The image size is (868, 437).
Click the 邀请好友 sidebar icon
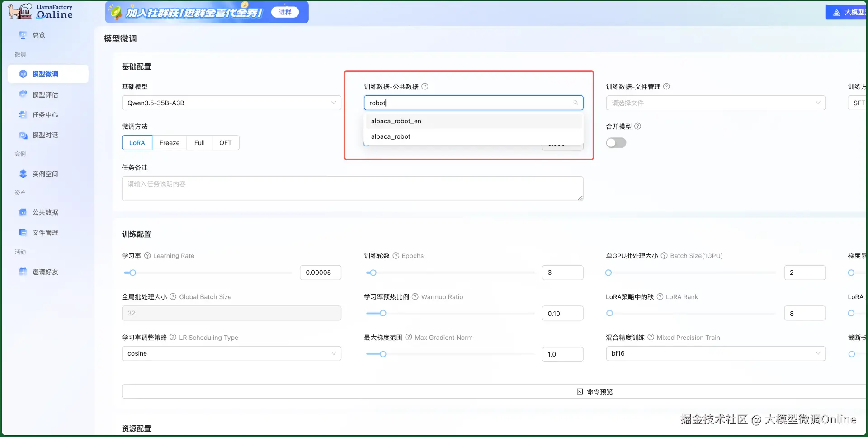[x=23, y=272]
